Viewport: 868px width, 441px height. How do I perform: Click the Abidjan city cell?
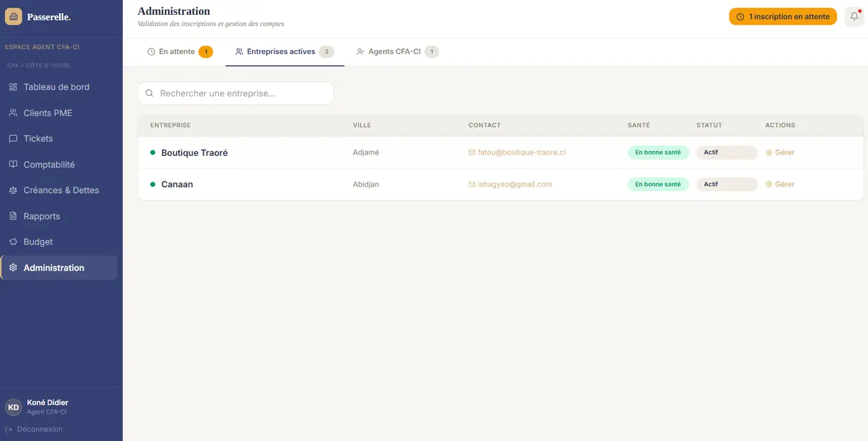[366, 184]
